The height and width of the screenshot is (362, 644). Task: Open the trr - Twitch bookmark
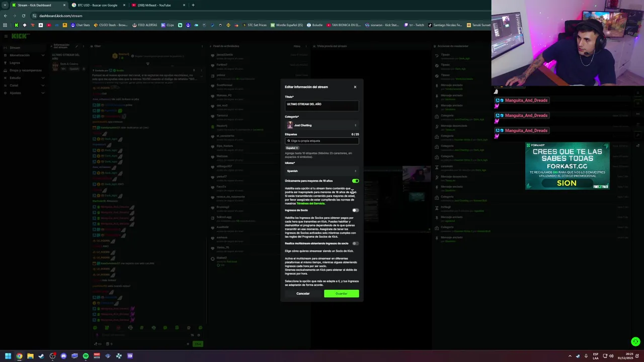[415, 25]
